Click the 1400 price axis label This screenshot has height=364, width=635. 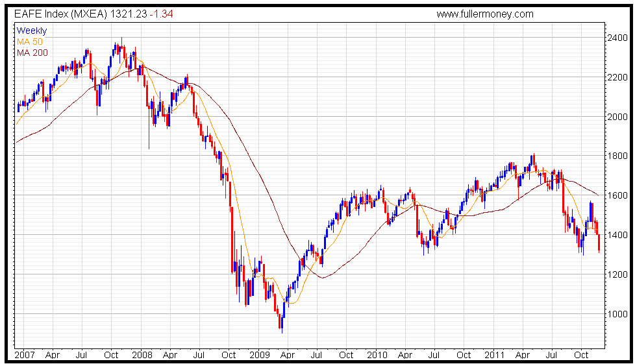617,235
